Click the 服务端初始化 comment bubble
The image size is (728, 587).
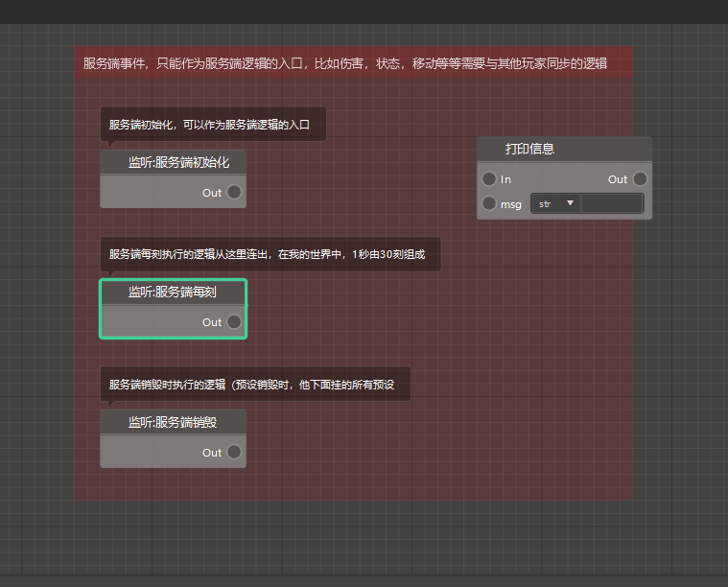click(213, 124)
